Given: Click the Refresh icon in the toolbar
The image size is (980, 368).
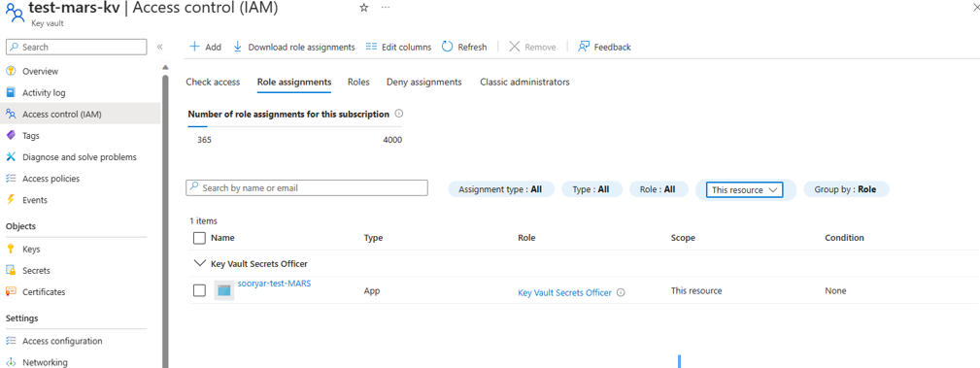Looking at the screenshot, I should [x=447, y=47].
